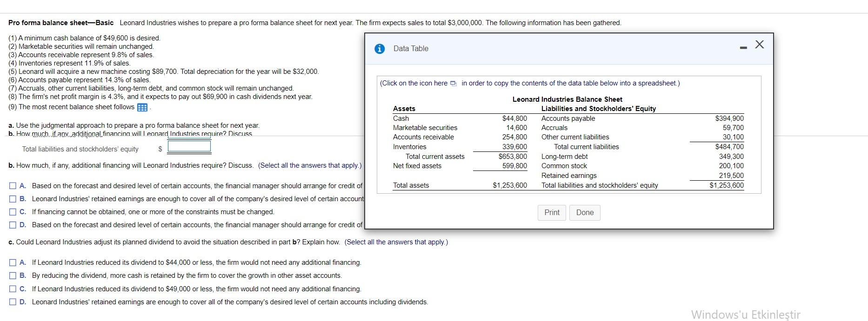
Task: Check part b option A about arranging credit
Action: click(x=13, y=186)
